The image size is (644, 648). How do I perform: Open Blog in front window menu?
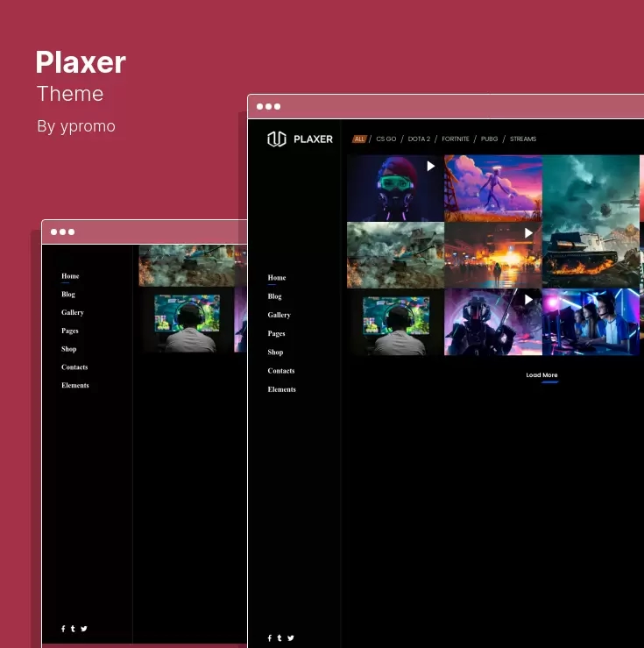click(274, 296)
